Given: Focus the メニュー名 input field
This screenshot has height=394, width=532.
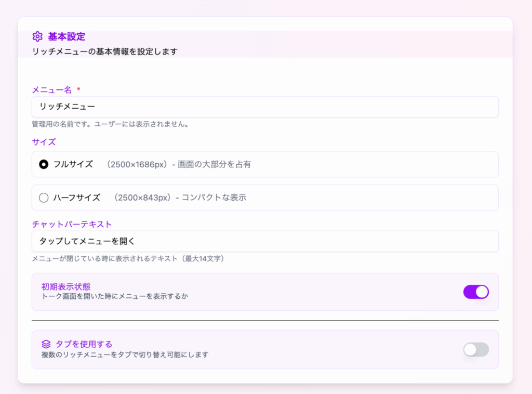Looking at the screenshot, I should point(265,107).
